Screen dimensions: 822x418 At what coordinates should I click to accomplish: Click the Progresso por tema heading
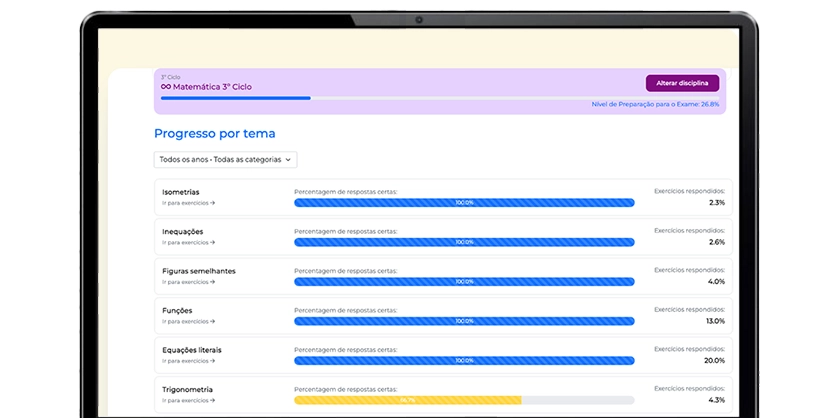(214, 133)
